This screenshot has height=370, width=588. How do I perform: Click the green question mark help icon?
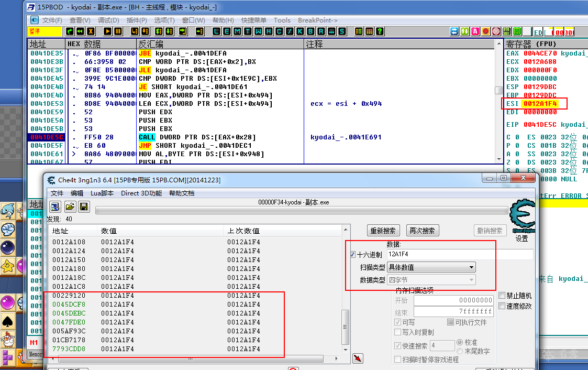point(380,31)
